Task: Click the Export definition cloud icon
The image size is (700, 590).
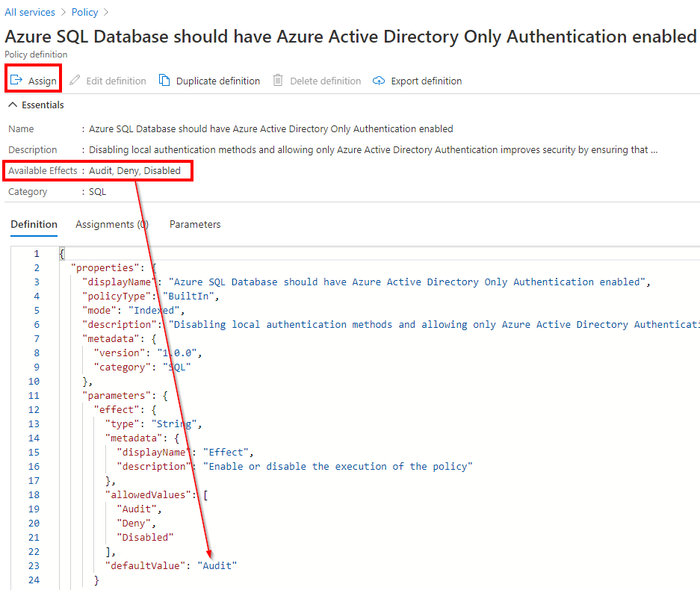Action: click(x=379, y=81)
